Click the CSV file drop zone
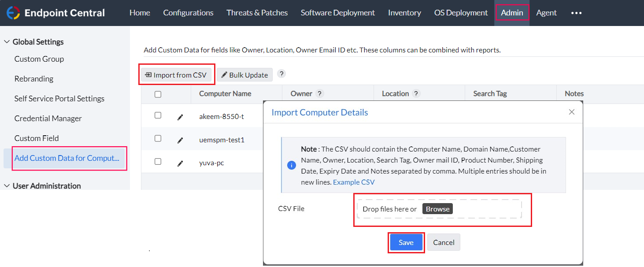Image resolution: width=644 pixels, height=267 pixels. 439,209
